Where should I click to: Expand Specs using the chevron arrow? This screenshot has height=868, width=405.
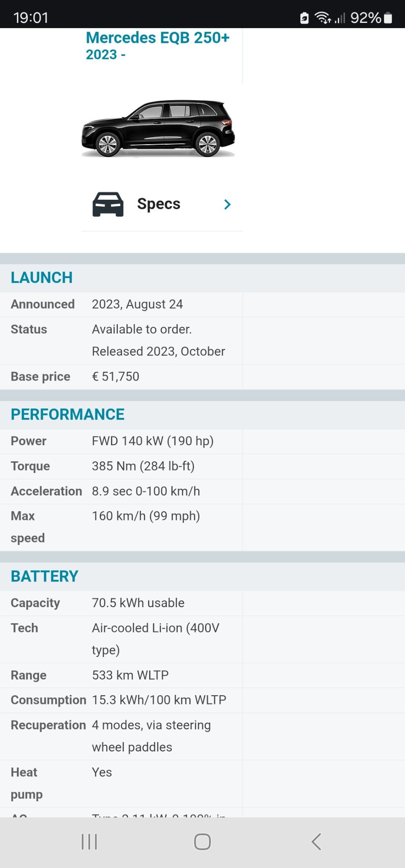[227, 205]
